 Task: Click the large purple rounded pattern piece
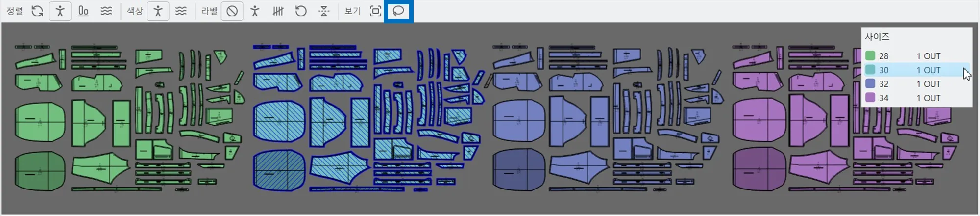click(x=759, y=120)
